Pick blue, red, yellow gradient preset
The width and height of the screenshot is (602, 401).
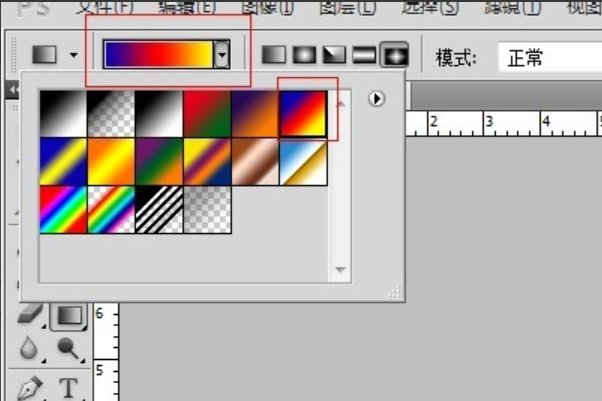(303, 112)
